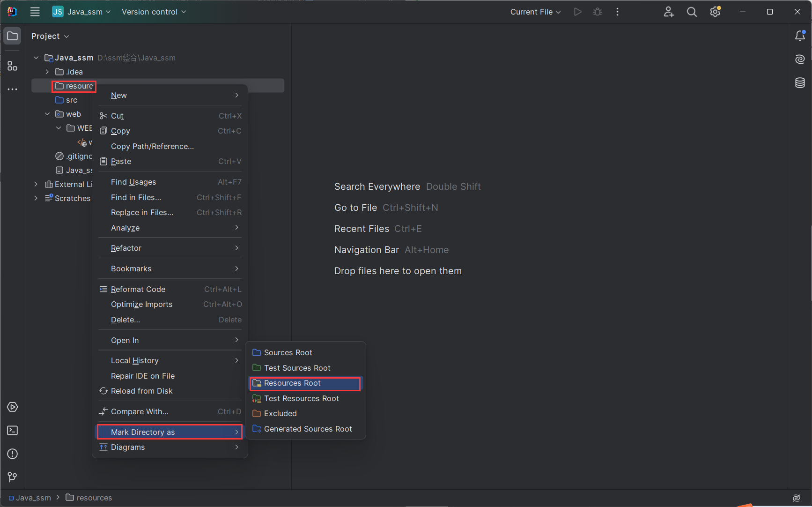Choose Reload from Disk menu item
This screenshot has width=812, height=507.
[141, 391]
